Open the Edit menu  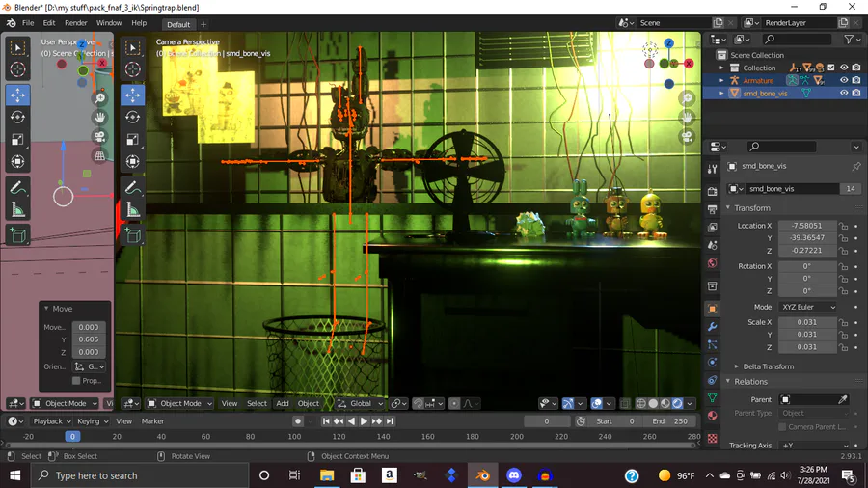[49, 23]
